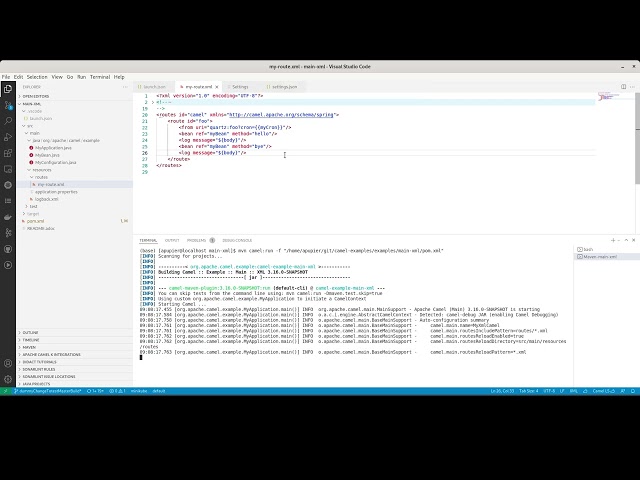Screen dimensions: 640x480
Task: Open errors and warnings status item
Action: [x=117, y=391]
